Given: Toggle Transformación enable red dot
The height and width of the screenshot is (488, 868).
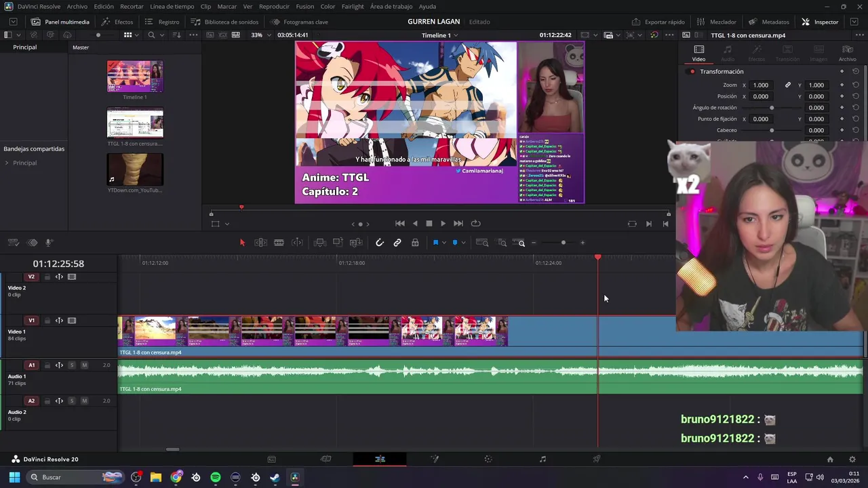Looking at the screenshot, I should click(692, 71).
